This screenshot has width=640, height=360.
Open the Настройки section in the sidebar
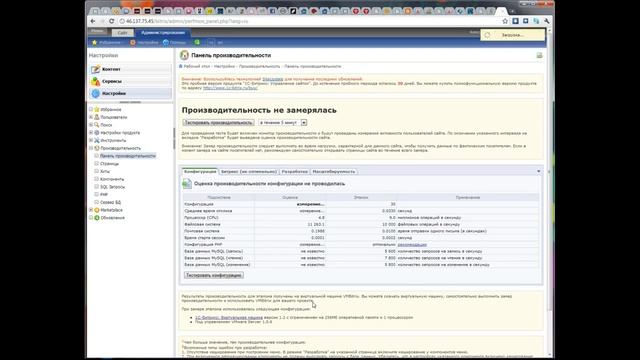[131, 93]
